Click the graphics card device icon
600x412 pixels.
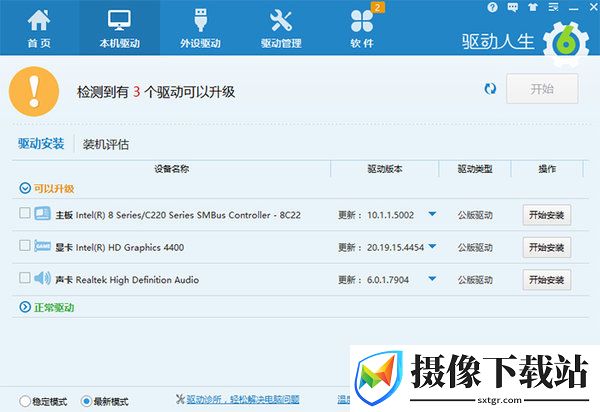coord(42,246)
